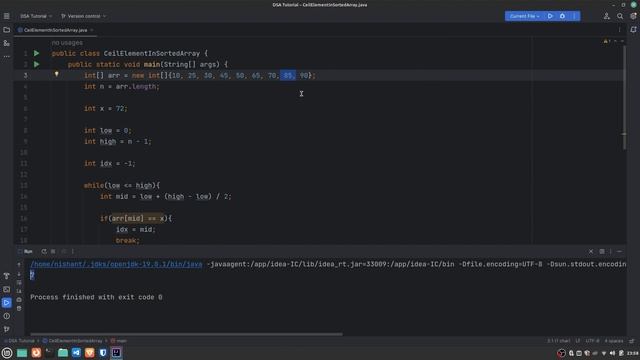Change Run panel layout view icon
The width and height of the screenshot is (640, 360).
602,251
